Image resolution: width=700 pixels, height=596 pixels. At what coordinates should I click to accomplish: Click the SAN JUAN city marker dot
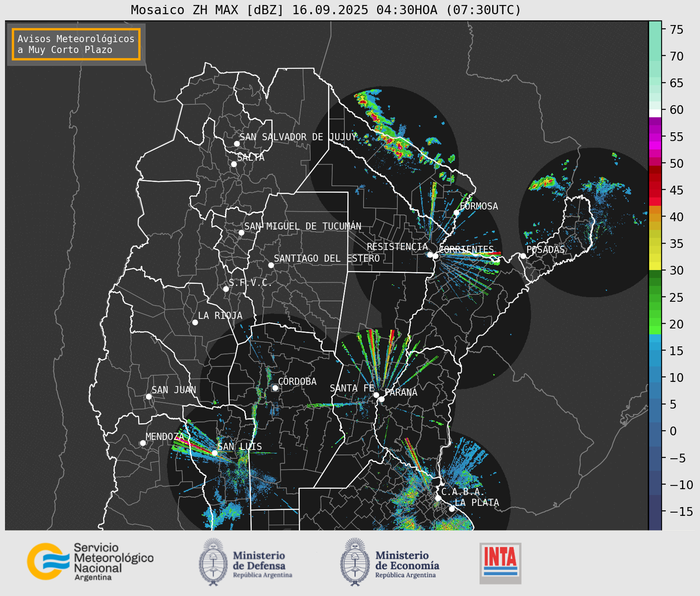point(149,396)
